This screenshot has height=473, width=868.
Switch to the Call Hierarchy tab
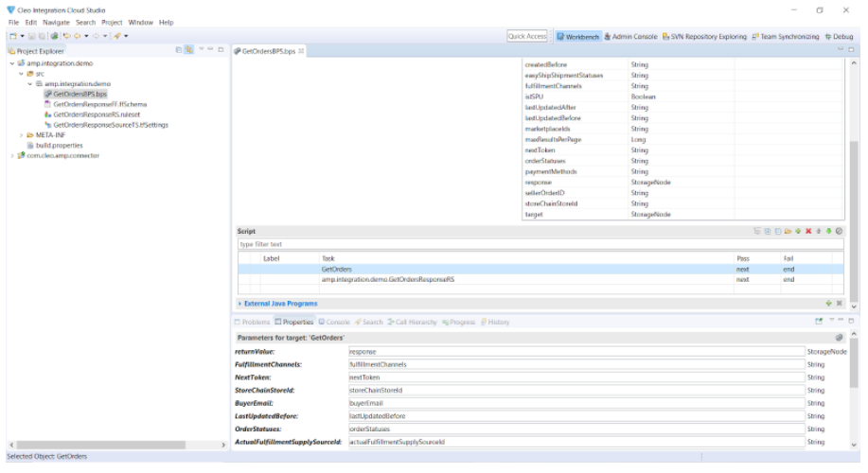412,322
